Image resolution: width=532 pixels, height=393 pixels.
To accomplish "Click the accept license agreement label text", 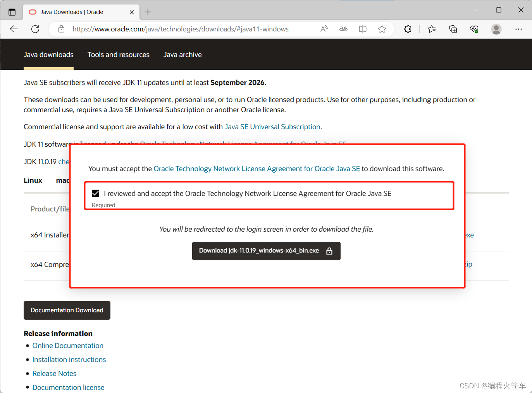I will coord(248,194).
